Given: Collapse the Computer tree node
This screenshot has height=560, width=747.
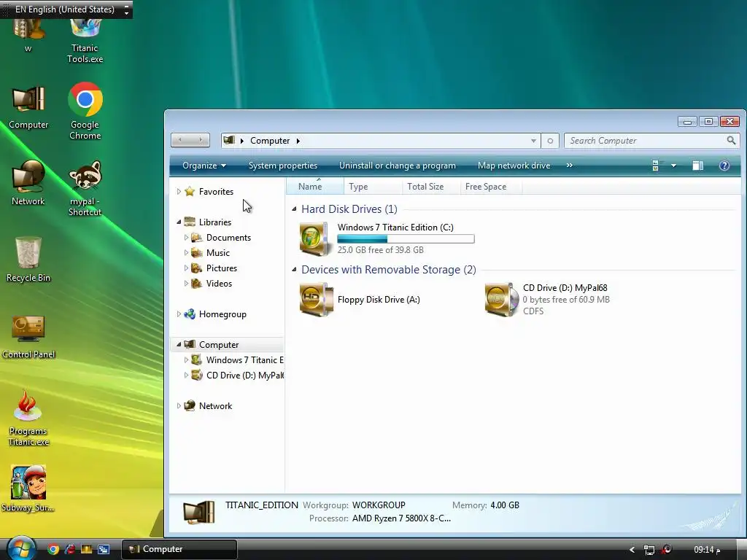Looking at the screenshot, I should coord(179,344).
